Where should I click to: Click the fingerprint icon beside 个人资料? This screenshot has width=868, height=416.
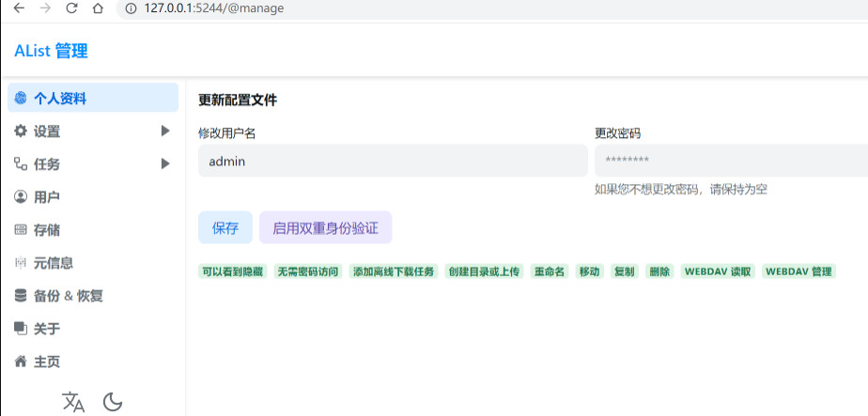pos(21,99)
